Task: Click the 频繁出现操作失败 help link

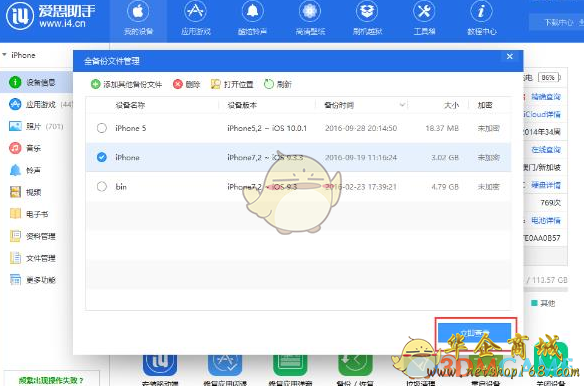Action: (x=51, y=380)
